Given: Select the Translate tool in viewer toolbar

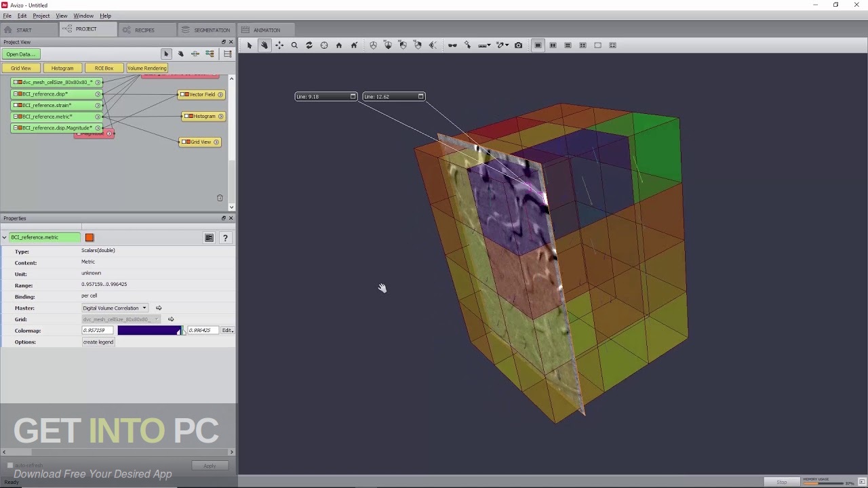Looking at the screenshot, I should tap(279, 45).
